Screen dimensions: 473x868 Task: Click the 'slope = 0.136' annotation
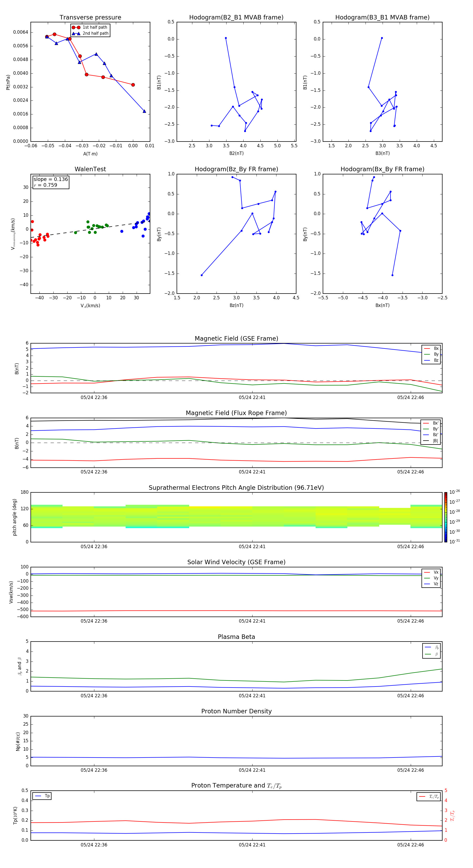tap(51, 179)
